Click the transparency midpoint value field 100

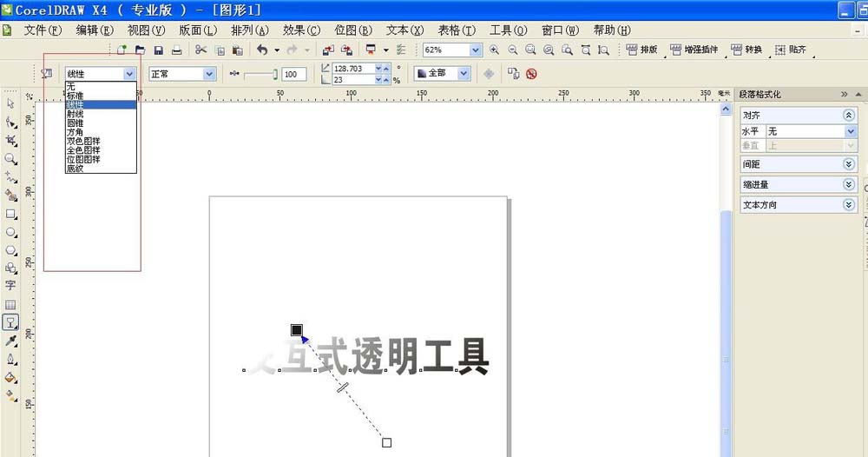coord(294,74)
